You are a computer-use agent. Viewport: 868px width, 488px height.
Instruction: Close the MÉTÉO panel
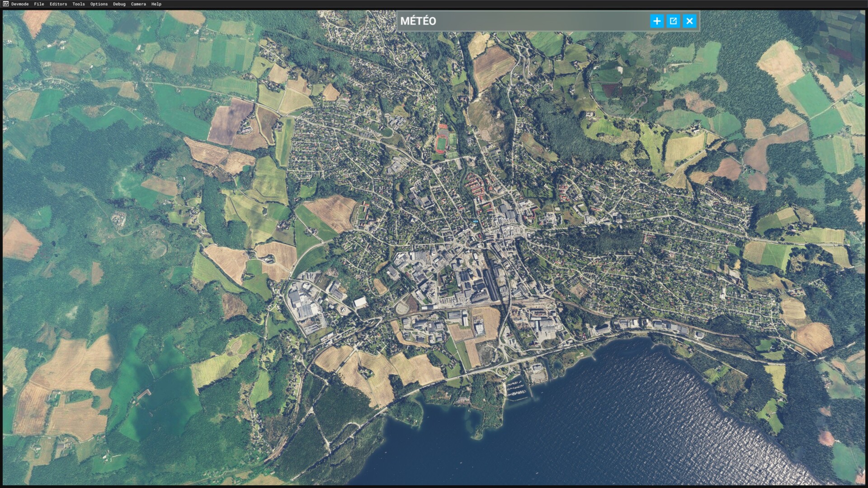click(x=689, y=21)
